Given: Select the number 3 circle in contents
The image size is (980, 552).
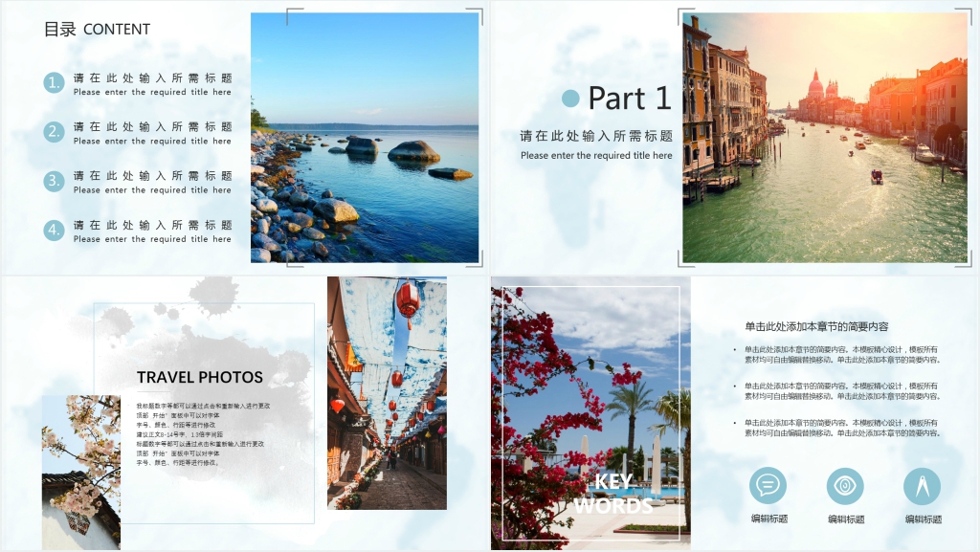Looking at the screenshot, I should [x=54, y=181].
